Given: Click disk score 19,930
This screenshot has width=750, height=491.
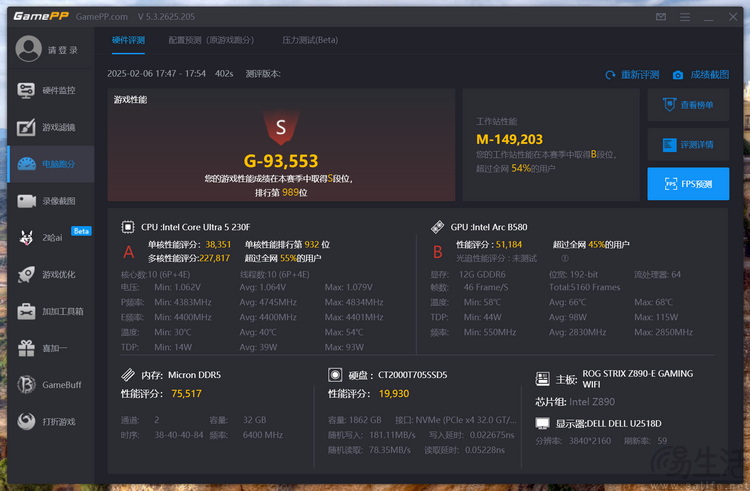Looking at the screenshot, I should pos(394,394).
